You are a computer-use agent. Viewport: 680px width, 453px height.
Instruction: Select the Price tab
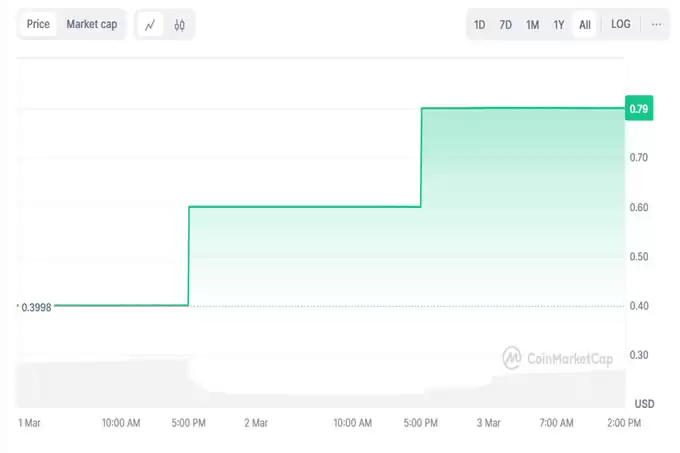(x=38, y=24)
